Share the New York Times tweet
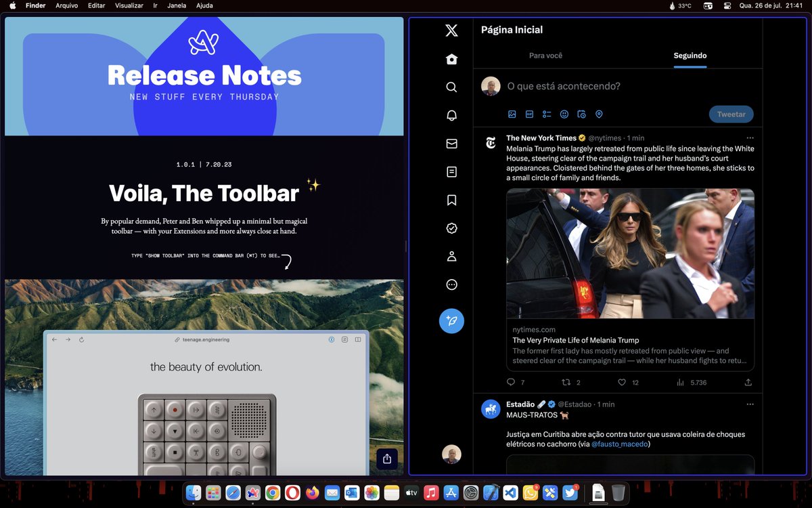The width and height of the screenshot is (812, 508). pyautogui.click(x=748, y=383)
